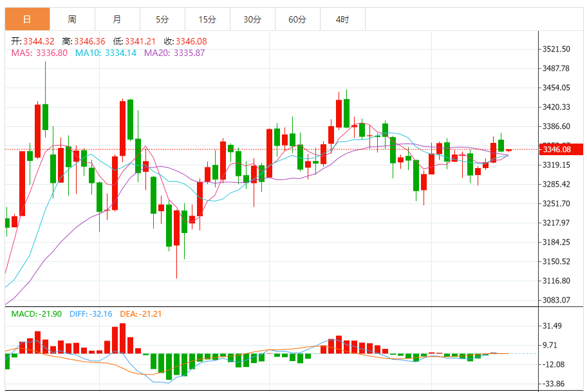This screenshot has height=392, width=587.
Task: Open the 15分 timeframe tab
Action: [x=207, y=19]
